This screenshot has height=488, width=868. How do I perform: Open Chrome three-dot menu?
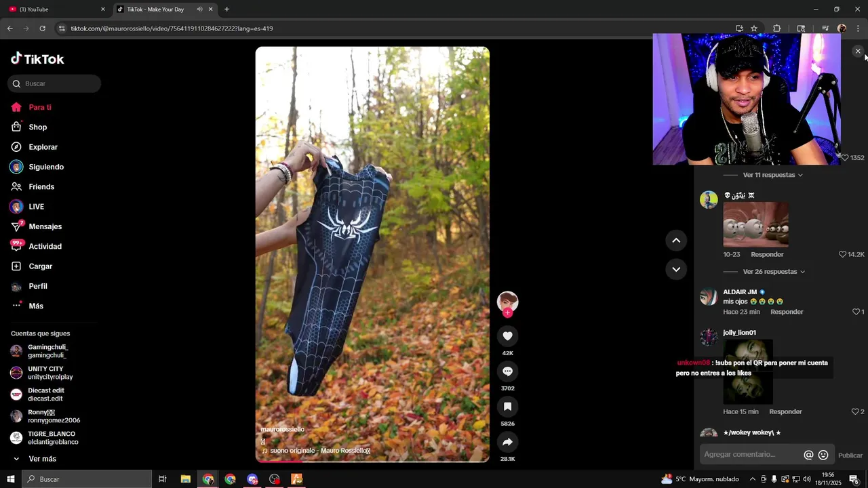[858, 28]
